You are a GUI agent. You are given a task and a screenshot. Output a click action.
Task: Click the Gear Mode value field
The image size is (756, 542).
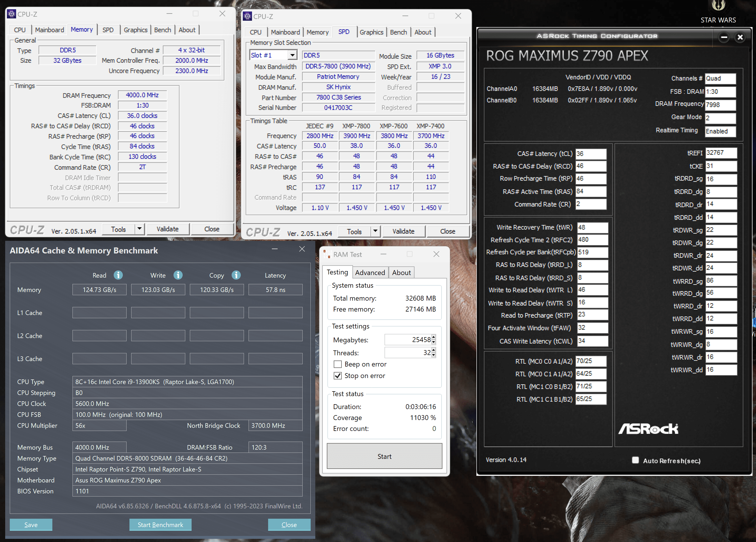point(720,118)
